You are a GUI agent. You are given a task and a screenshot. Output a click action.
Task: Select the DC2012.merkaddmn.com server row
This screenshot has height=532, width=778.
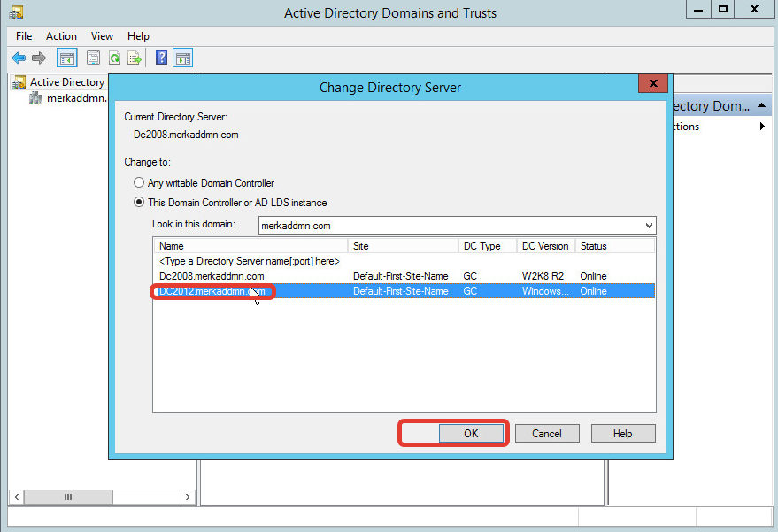[x=404, y=291]
